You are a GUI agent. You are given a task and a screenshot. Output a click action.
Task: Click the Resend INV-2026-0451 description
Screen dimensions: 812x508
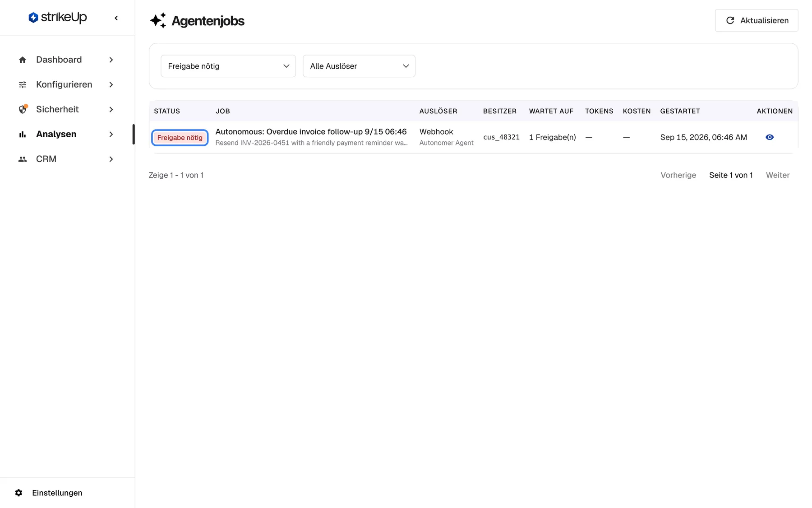(x=311, y=143)
